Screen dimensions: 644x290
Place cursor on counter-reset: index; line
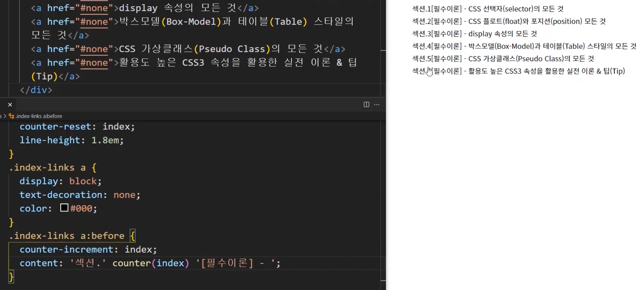point(77,126)
